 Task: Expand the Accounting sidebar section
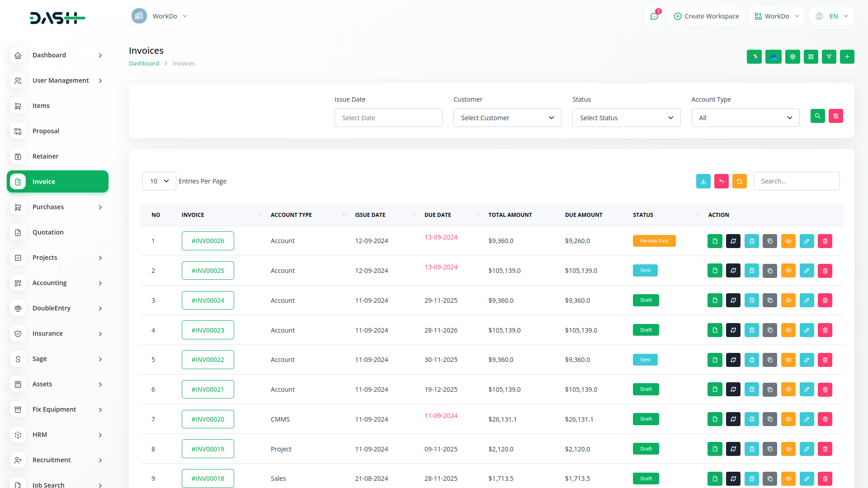[57, 283]
